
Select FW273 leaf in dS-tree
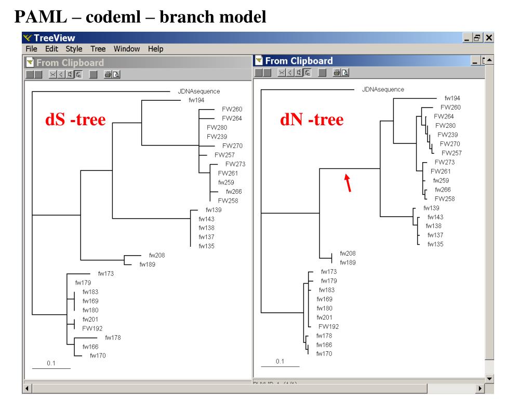[x=235, y=164]
